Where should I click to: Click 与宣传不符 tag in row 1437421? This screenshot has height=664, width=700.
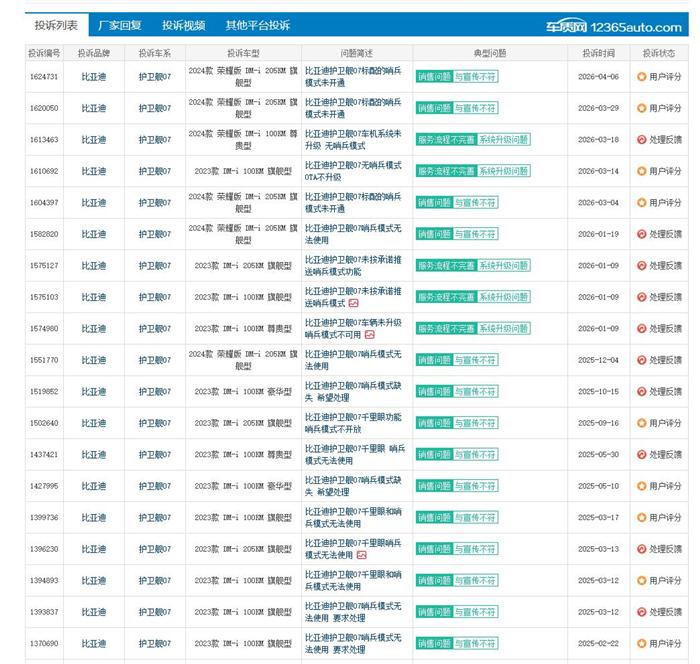pos(475,455)
